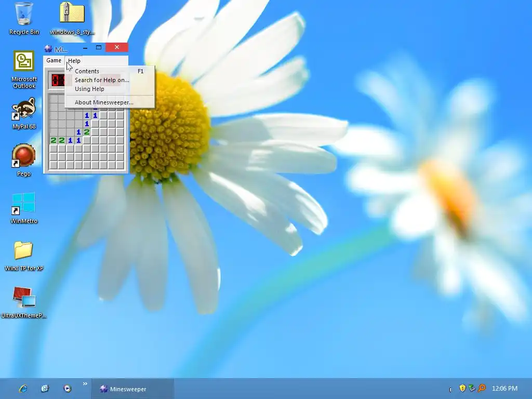Minimize the Minesweeper window
The width and height of the screenshot is (532, 399).
pyautogui.click(x=85, y=47)
